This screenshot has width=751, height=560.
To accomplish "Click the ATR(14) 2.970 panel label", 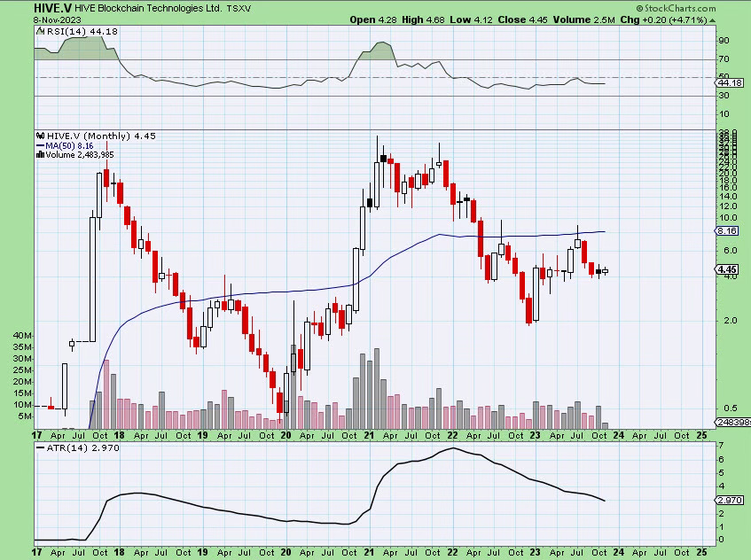I will coord(82,448).
